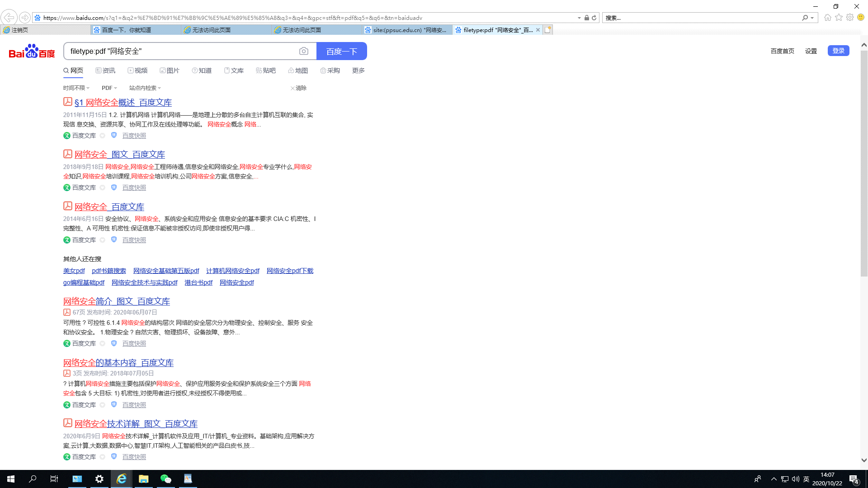Open the IE favorites star icon
The height and width of the screenshot is (488, 868).
coord(839,18)
